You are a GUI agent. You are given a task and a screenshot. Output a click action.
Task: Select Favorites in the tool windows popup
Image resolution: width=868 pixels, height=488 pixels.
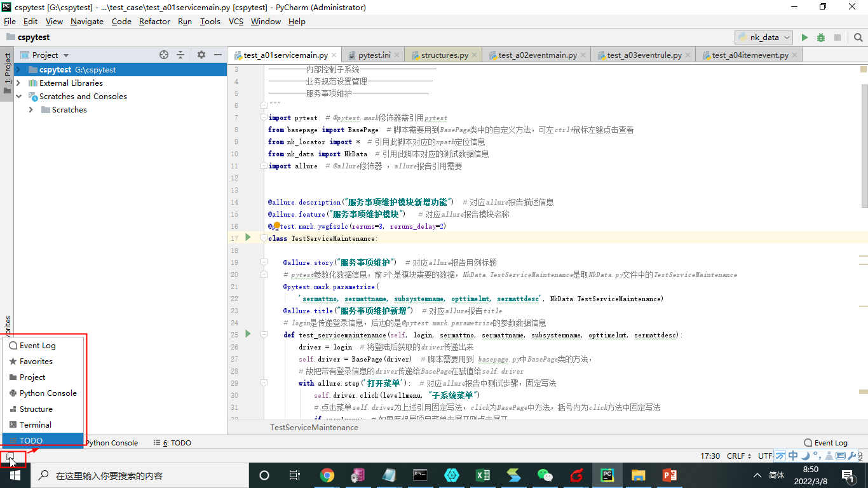43,361
